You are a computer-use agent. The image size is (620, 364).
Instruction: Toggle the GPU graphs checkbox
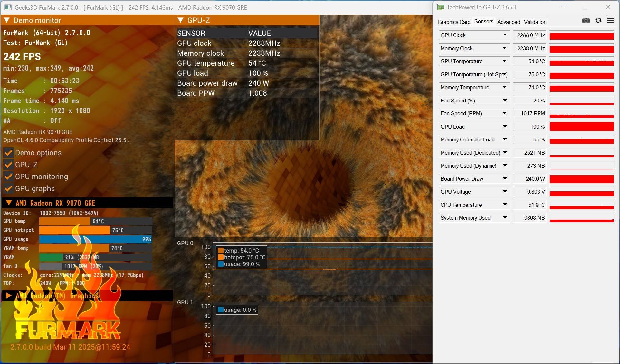[x=8, y=188]
